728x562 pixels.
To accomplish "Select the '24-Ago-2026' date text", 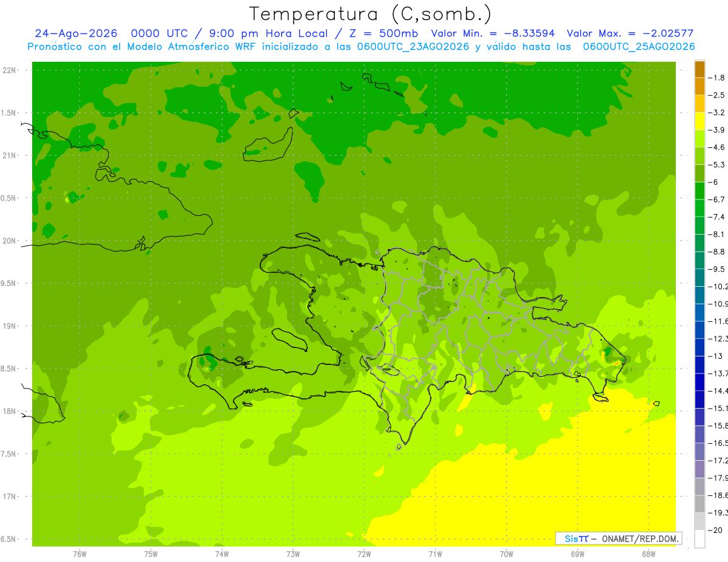I will tap(76, 33).
